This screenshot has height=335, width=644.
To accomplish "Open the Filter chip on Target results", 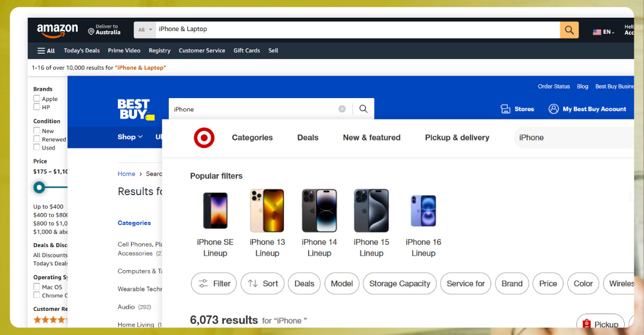I will tap(213, 284).
